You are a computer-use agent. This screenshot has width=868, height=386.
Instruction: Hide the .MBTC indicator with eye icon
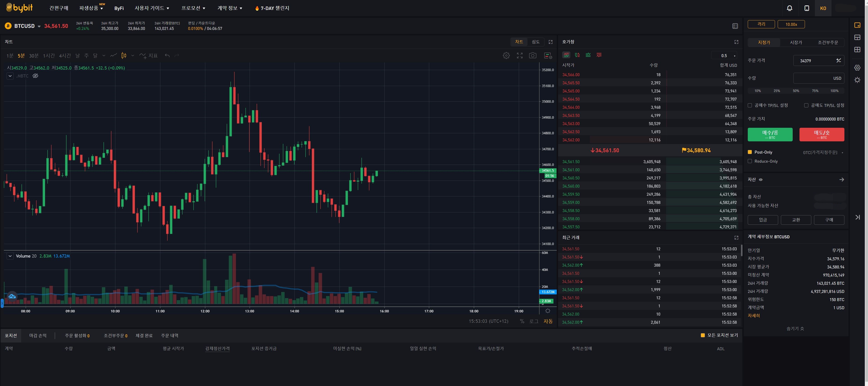point(35,76)
